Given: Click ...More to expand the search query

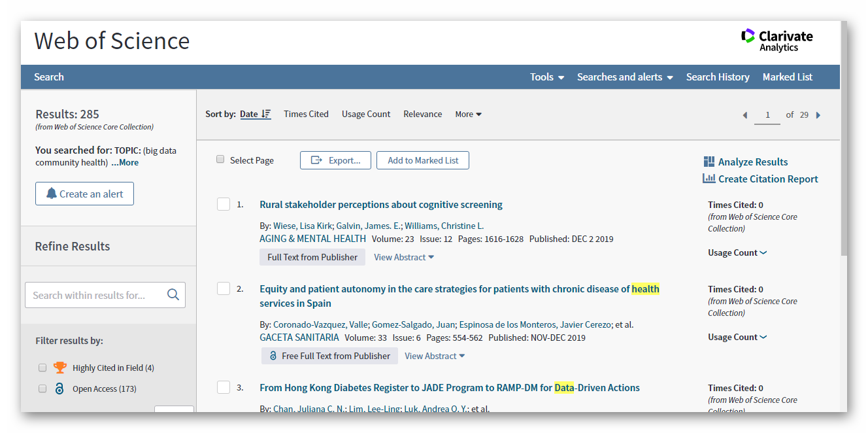Looking at the screenshot, I should [125, 163].
